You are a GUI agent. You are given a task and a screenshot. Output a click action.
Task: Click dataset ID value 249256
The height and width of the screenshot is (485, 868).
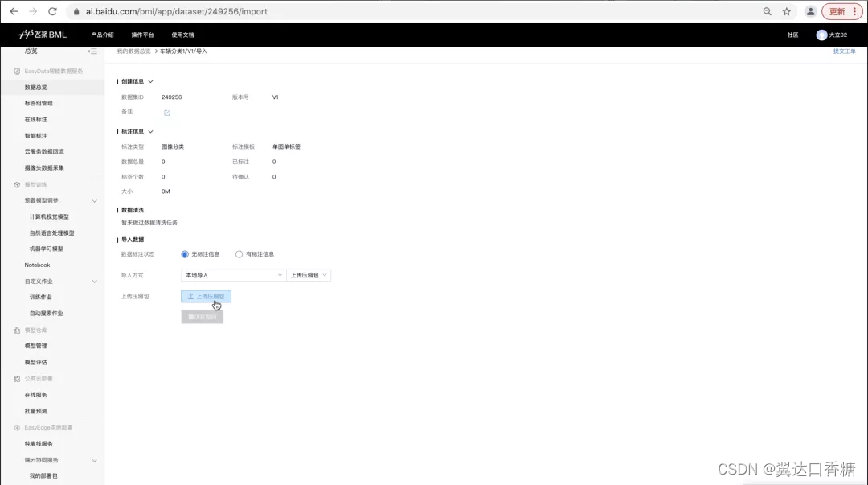tap(172, 97)
